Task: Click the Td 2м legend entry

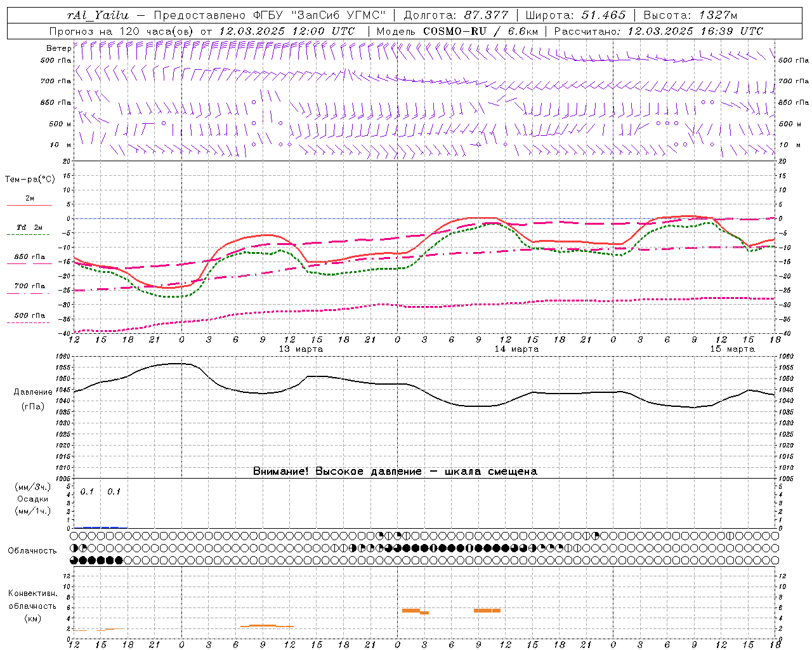Action: 29,230
